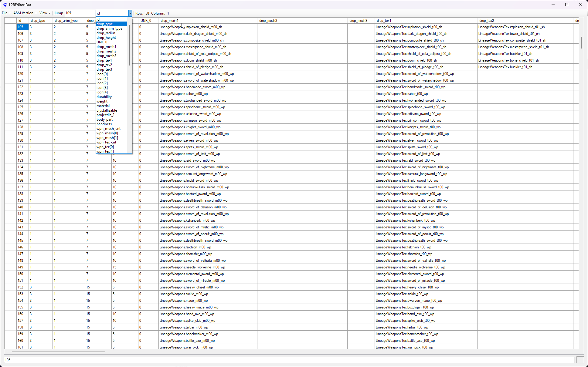Choose crystallizable from the column list
This screenshot has width=588, height=367.
(x=107, y=110)
